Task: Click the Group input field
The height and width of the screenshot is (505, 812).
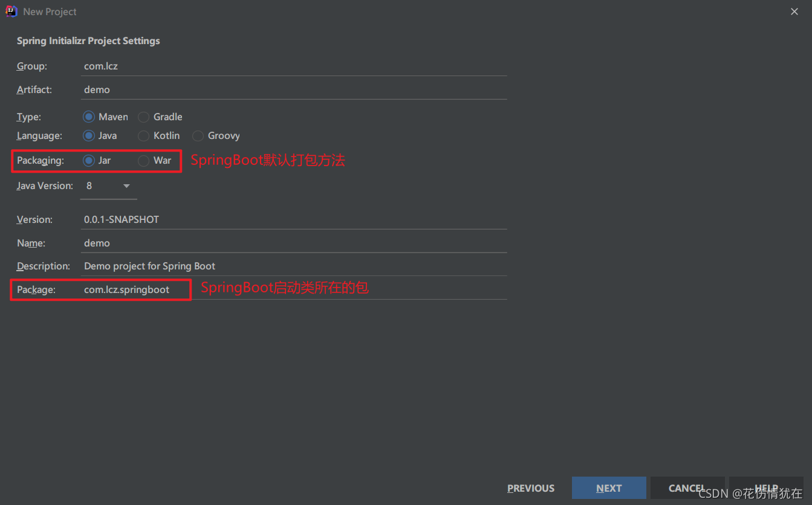Action: [x=294, y=66]
